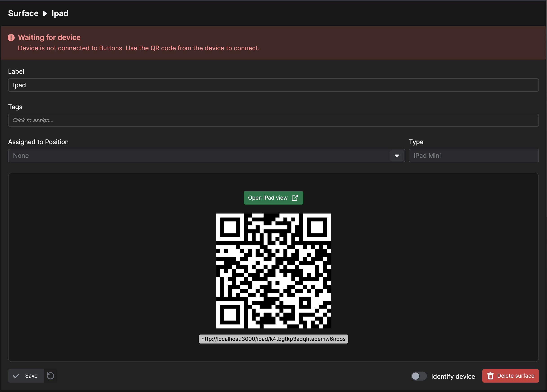547x392 pixels.
Task: Save the surface settings
Action: pyautogui.click(x=26, y=376)
